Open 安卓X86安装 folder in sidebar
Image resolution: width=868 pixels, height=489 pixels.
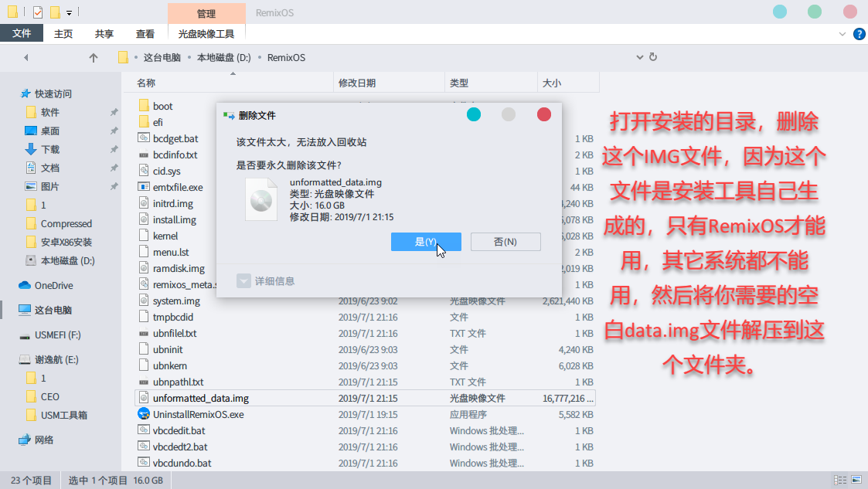point(66,243)
